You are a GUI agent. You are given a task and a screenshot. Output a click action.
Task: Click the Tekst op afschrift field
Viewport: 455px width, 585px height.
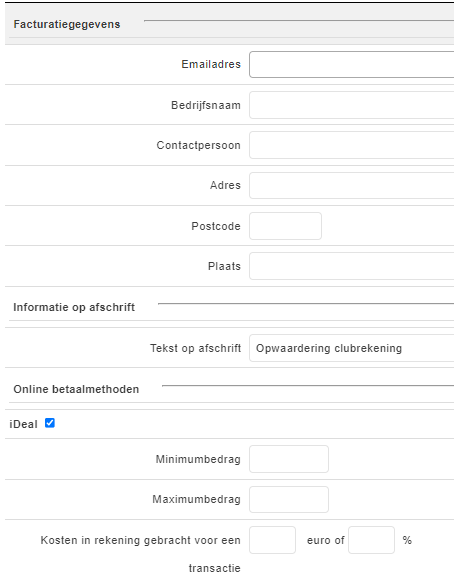[x=352, y=348]
